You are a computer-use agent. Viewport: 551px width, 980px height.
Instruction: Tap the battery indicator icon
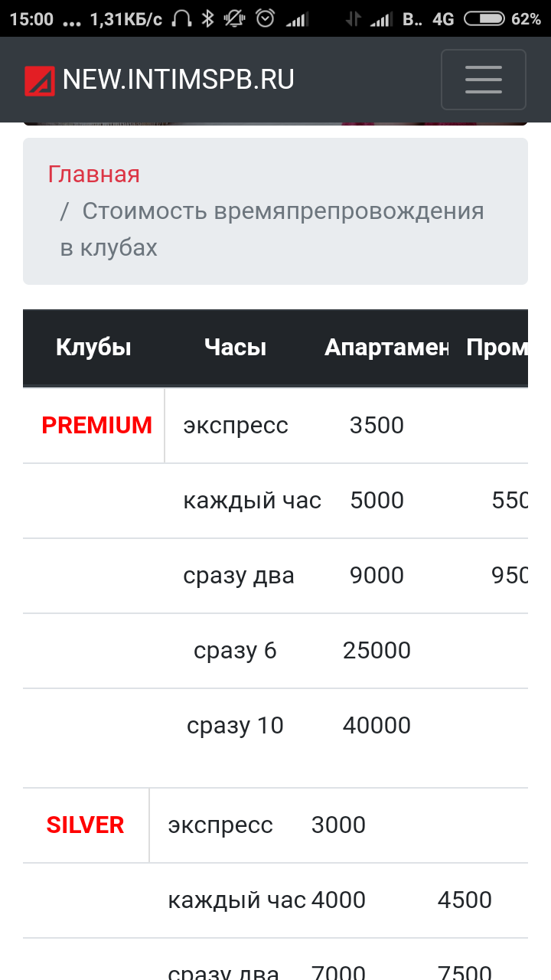coord(484,18)
